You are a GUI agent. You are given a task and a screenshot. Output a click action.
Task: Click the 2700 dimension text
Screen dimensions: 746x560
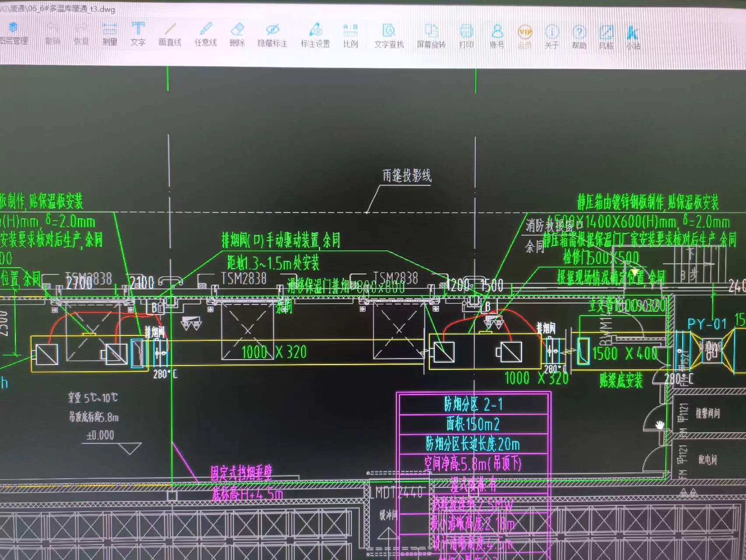coord(79,283)
